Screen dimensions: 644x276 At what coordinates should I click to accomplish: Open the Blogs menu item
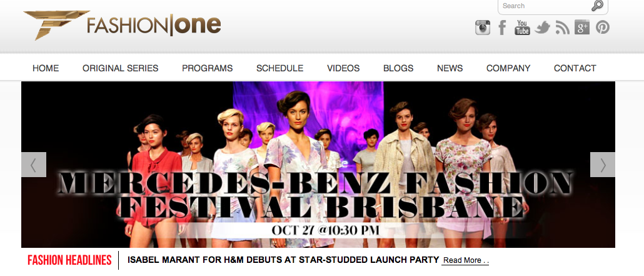tap(398, 68)
